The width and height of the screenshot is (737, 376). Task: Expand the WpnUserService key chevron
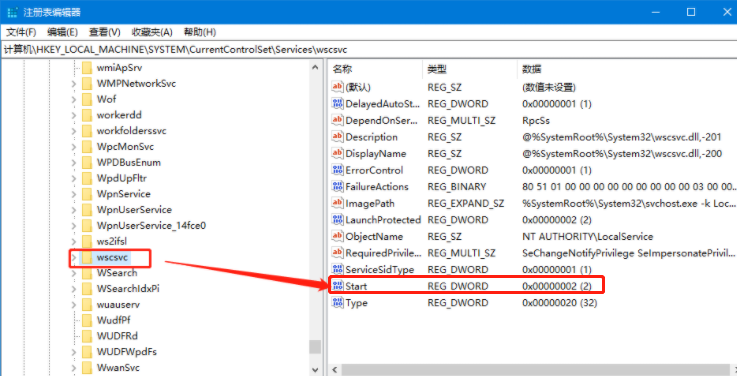click(74, 210)
